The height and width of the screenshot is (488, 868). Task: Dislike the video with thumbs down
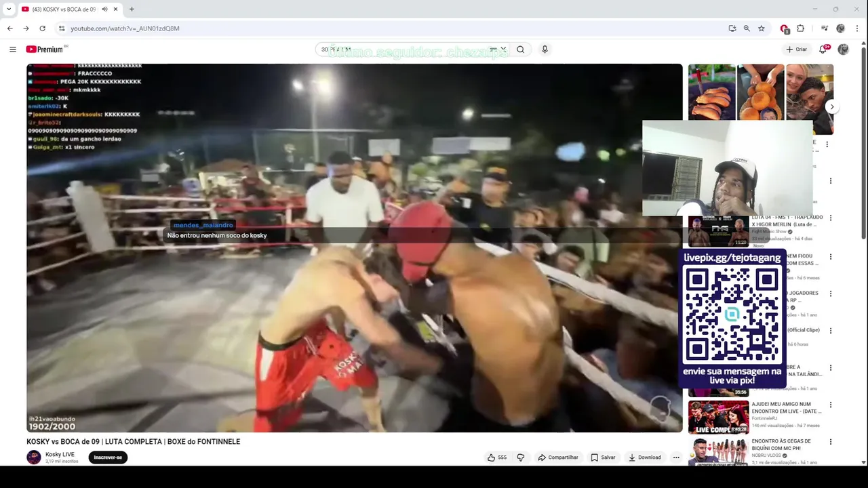click(521, 457)
